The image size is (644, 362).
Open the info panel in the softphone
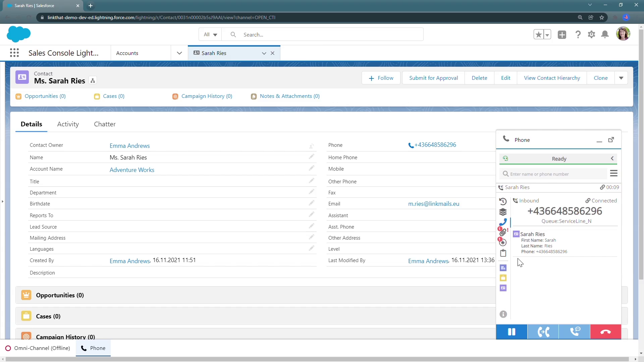[503, 314]
